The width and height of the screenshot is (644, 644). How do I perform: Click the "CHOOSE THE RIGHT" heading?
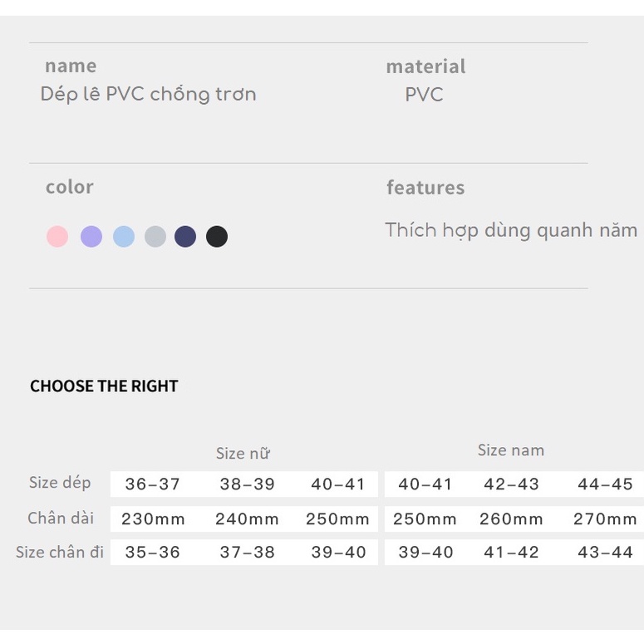104,386
